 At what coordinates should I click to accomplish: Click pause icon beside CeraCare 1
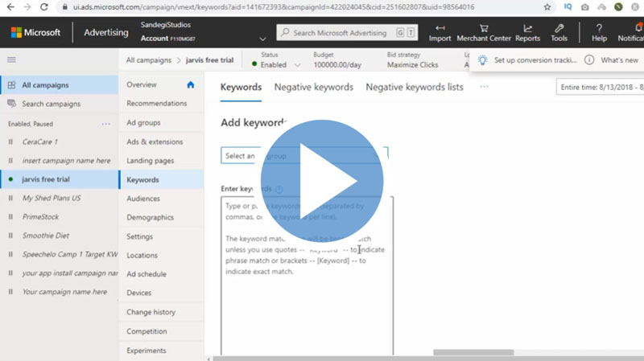click(10, 142)
